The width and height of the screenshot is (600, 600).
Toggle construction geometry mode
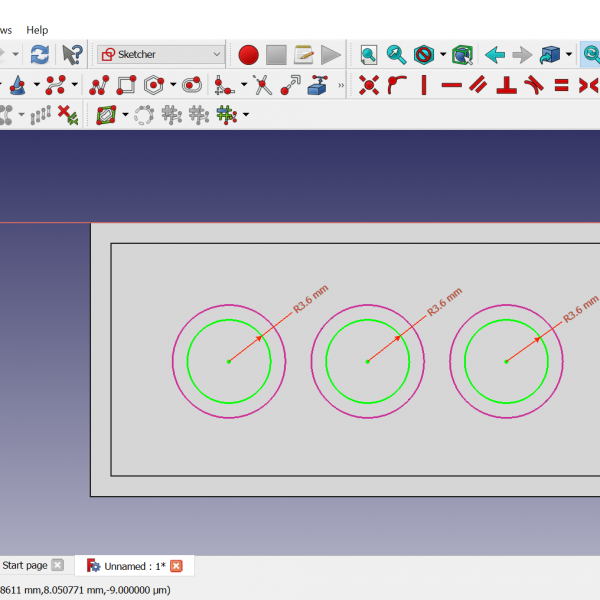pyautogui.click(x=106, y=116)
